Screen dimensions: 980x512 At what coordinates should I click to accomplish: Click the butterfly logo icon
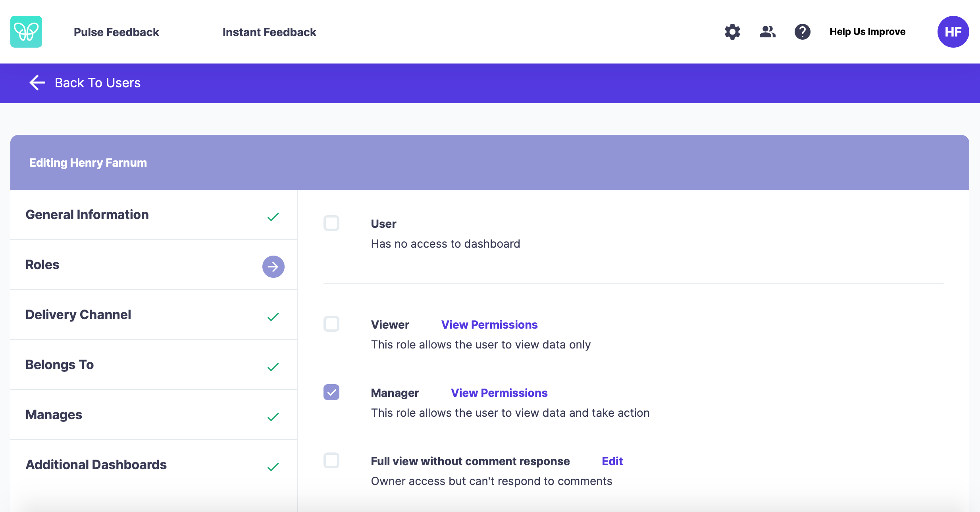(26, 32)
